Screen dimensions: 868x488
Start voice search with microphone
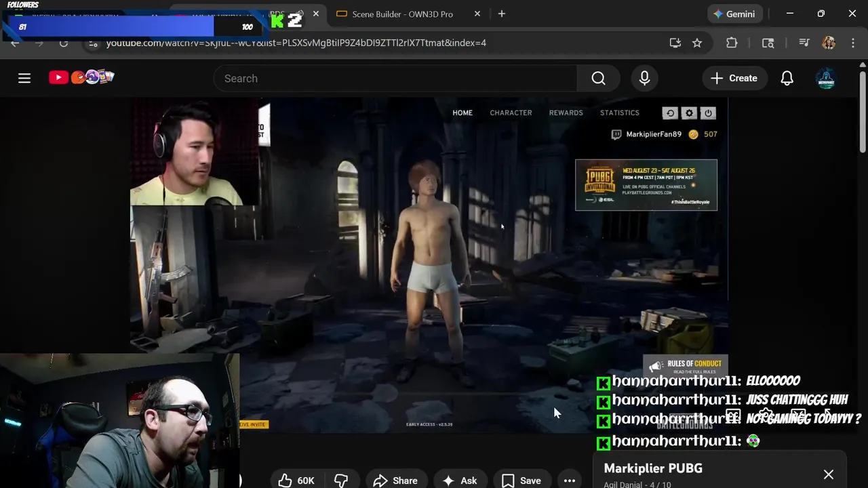pos(644,78)
